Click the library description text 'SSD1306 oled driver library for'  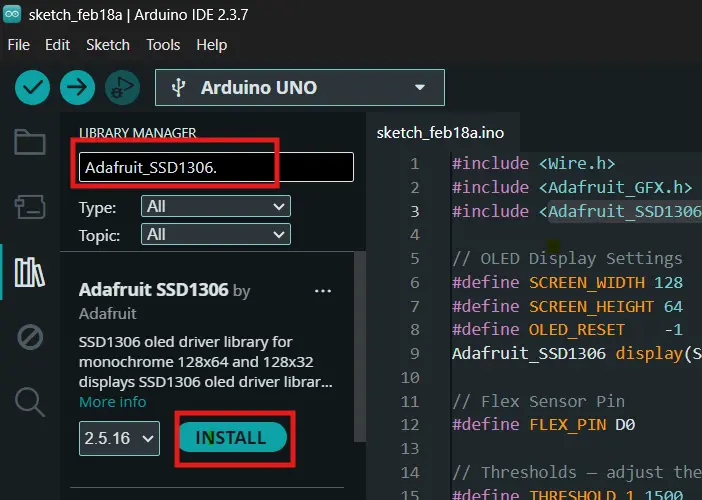pyautogui.click(x=185, y=342)
